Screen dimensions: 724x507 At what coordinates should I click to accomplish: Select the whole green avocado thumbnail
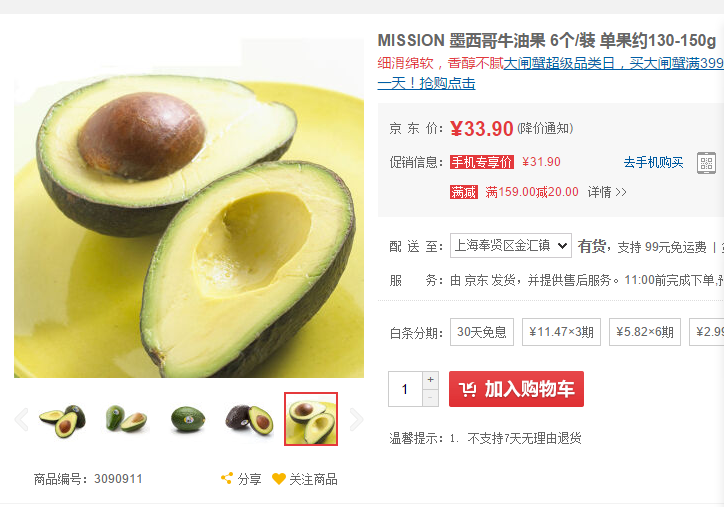(x=187, y=419)
